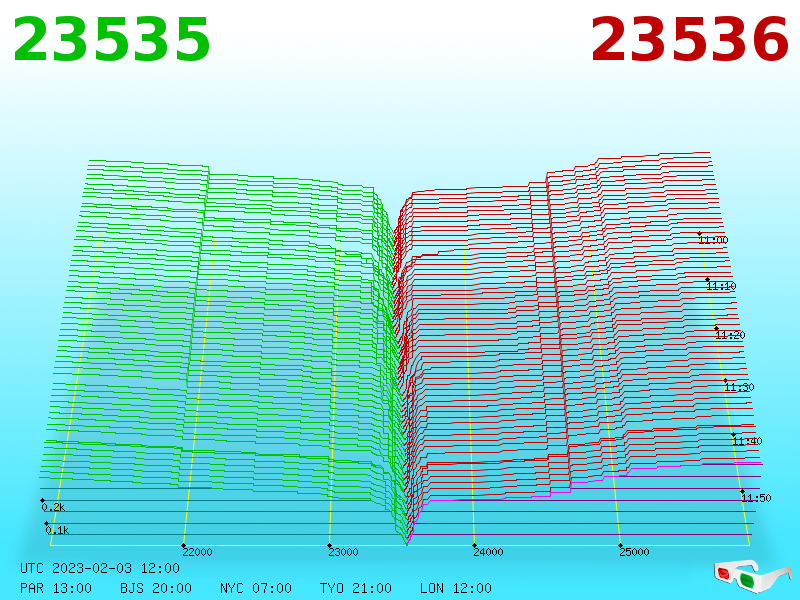
Task: Click the 11:00 time axis marker
Action: pos(713,240)
